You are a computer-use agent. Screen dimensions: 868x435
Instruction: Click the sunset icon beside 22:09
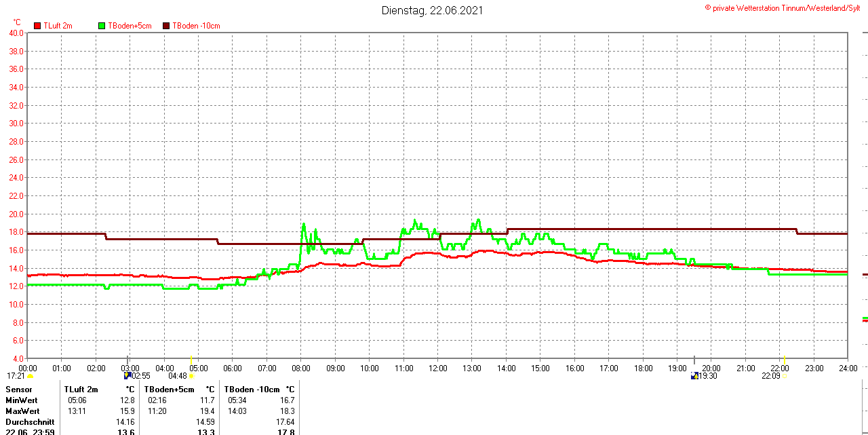click(x=785, y=376)
